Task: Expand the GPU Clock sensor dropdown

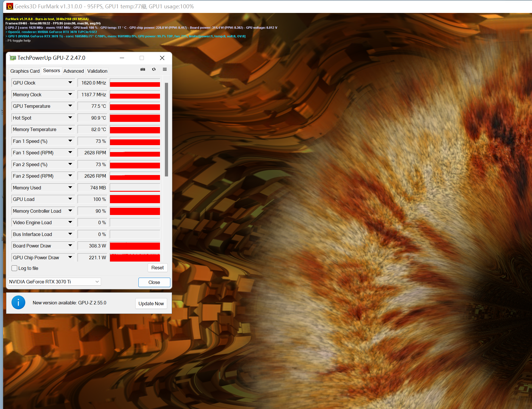Action: 70,83
